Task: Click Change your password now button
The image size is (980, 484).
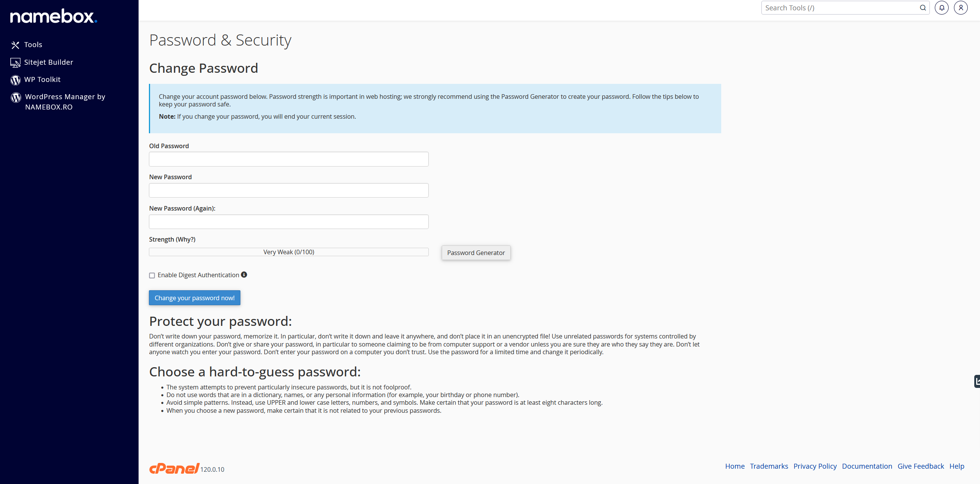Action: [x=194, y=298]
